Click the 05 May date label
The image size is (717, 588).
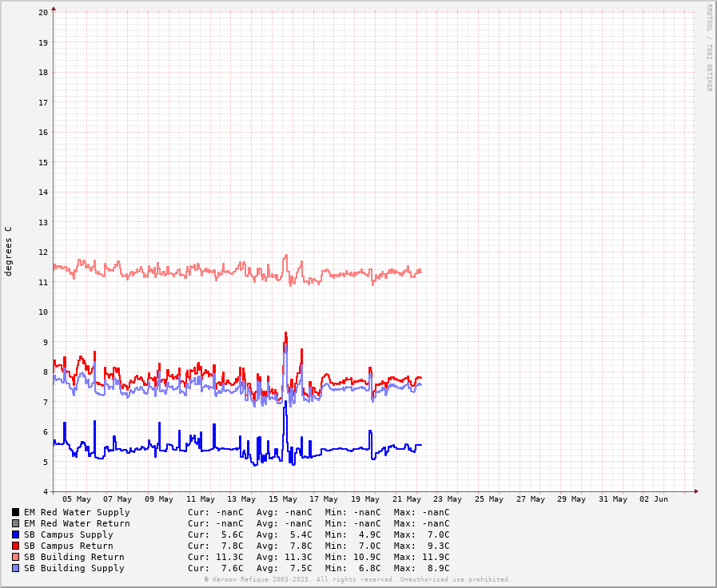click(x=77, y=499)
